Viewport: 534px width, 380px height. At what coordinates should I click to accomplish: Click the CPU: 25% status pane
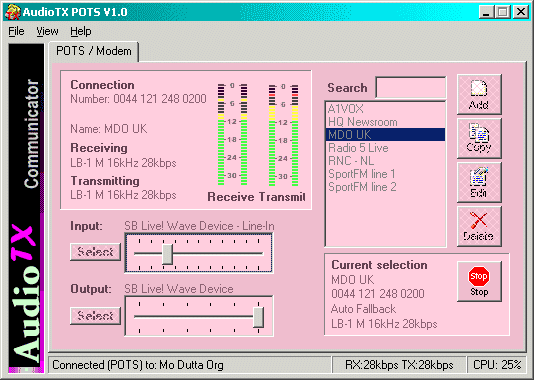click(497, 365)
